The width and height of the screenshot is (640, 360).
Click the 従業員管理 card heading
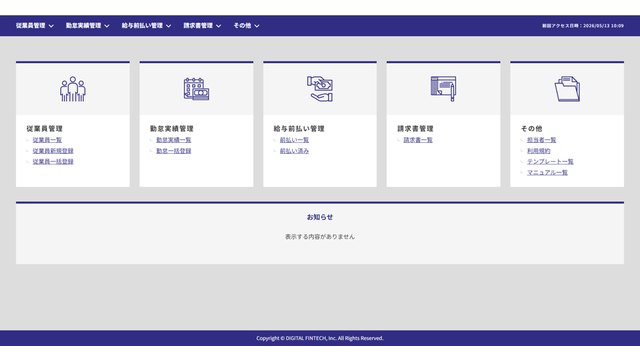(44, 129)
